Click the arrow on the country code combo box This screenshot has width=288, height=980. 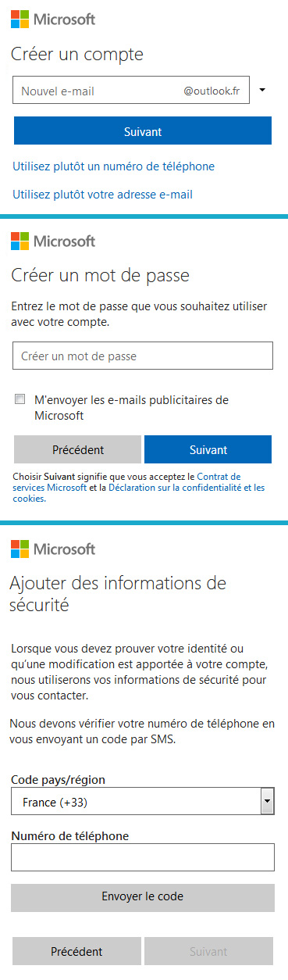267,802
